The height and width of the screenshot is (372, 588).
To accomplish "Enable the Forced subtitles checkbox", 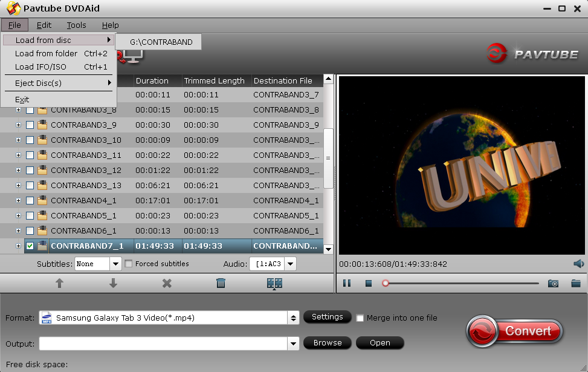I will point(129,264).
